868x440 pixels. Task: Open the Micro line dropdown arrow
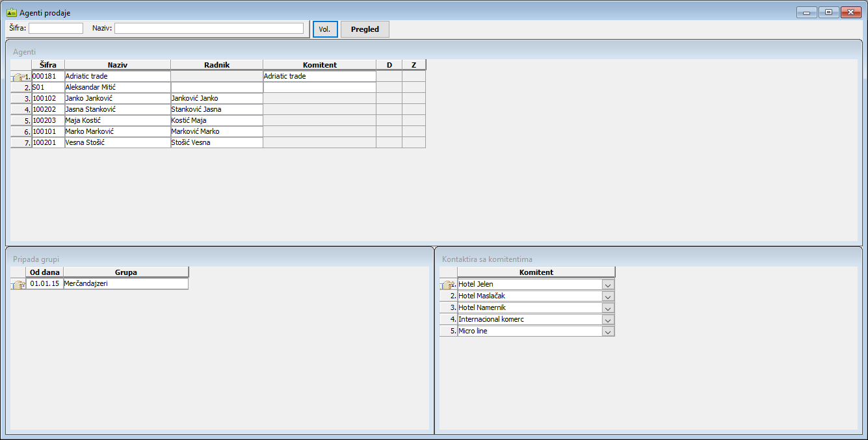608,331
